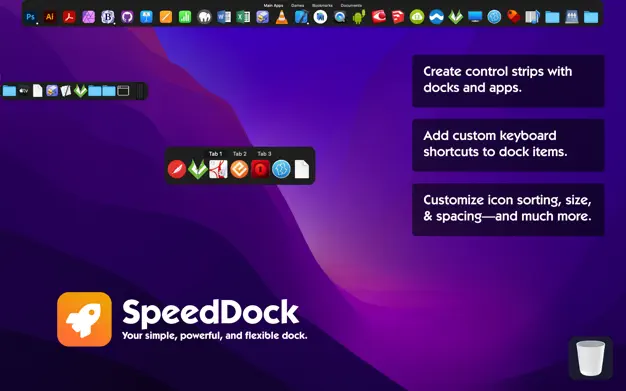Launch the red feather icon in tabbed dock
Screen dimensions: 626x391
(x=177, y=169)
